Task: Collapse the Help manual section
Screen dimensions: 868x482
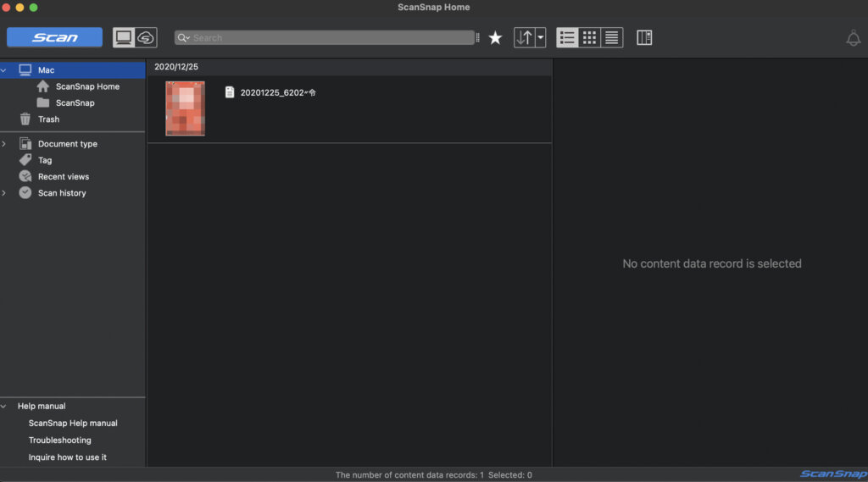Action: coord(4,407)
